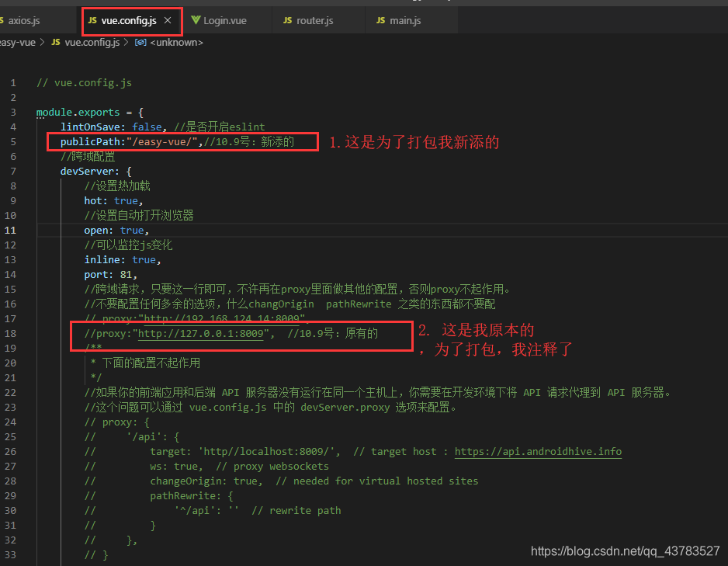Click the vue.config.js breadcrumb item
The width and height of the screenshot is (728, 566).
pos(92,42)
